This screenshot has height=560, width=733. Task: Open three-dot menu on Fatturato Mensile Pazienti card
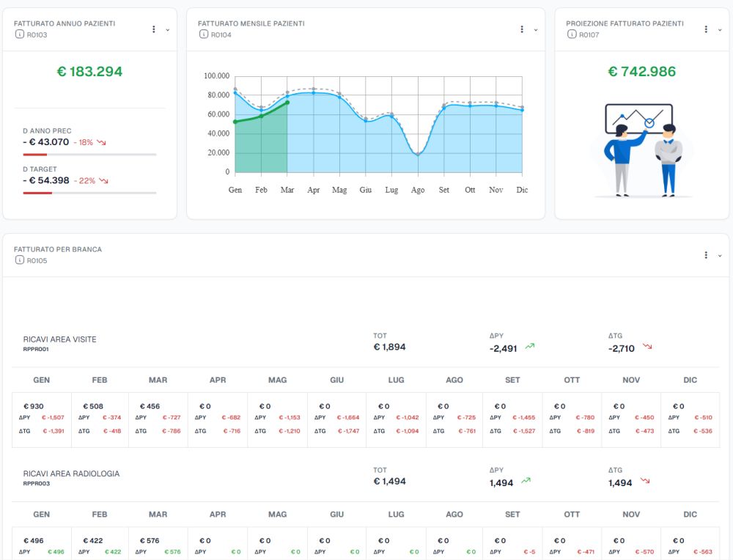tap(522, 29)
